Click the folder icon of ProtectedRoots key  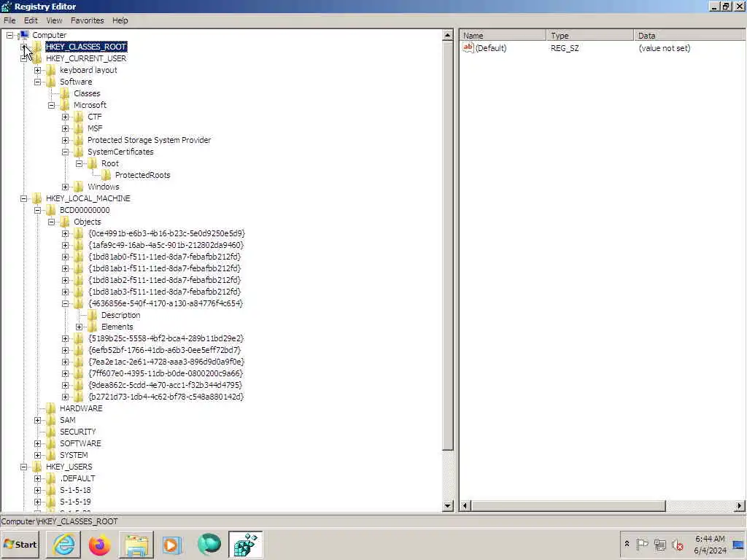pyautogui.click(x=107, y=175)
